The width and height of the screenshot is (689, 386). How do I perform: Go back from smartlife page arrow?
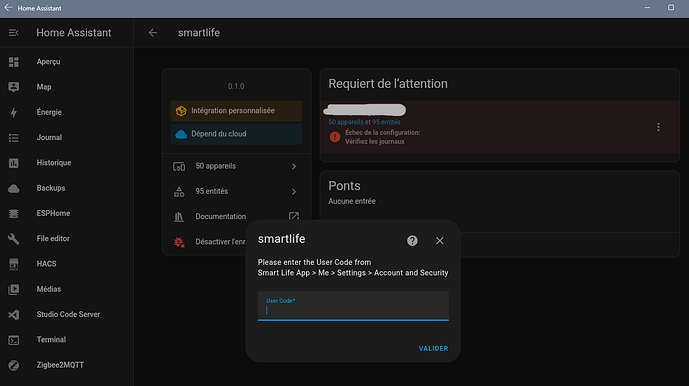click(x=153, y=33)
